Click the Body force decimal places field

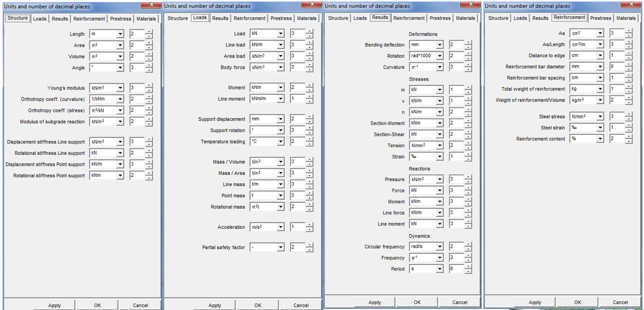[x=297, y=67]
